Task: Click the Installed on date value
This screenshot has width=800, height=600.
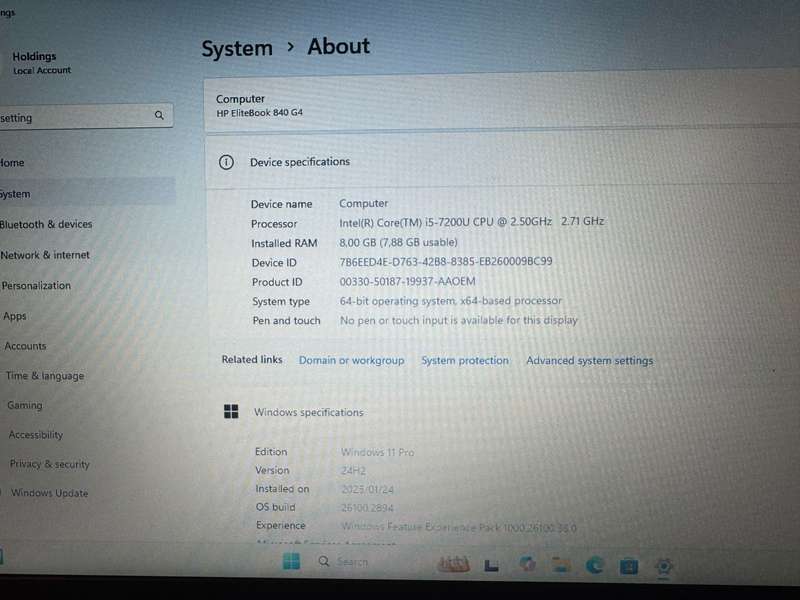Action: 367,489
